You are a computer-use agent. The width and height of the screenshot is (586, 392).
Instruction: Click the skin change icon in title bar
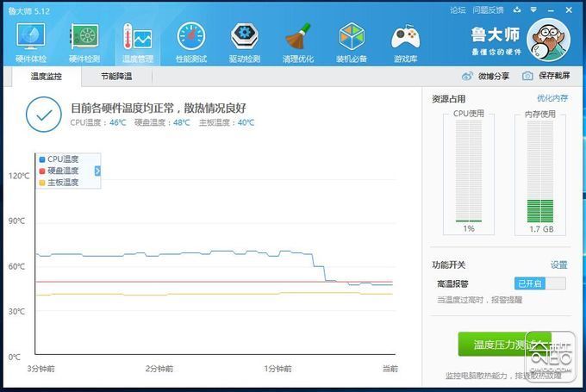tap(517, 10)
